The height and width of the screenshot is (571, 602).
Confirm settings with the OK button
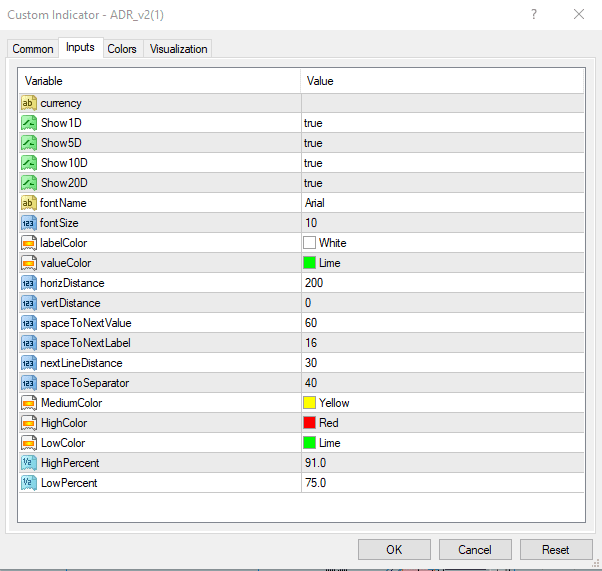click(x=394, y=549)
